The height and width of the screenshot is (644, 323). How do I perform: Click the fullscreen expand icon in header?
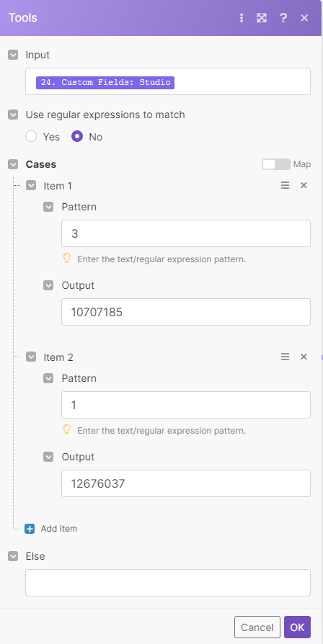262,18
